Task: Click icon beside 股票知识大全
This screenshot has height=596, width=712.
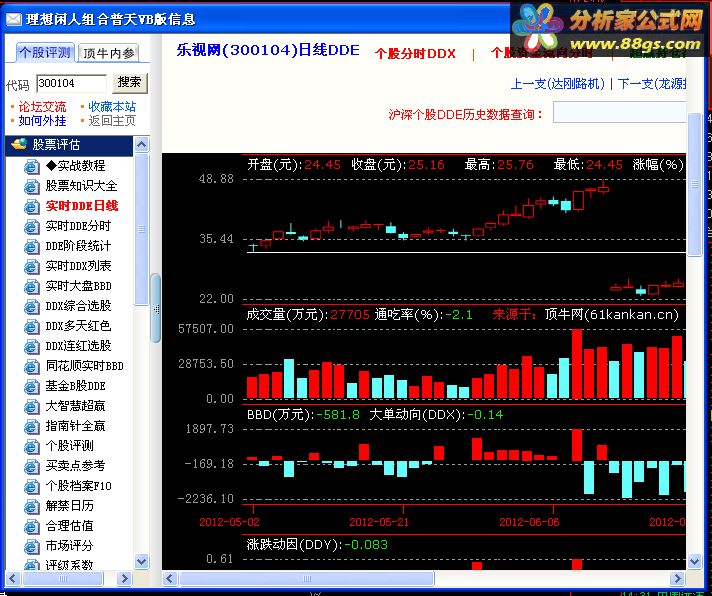Action: (x=31, y=187)
